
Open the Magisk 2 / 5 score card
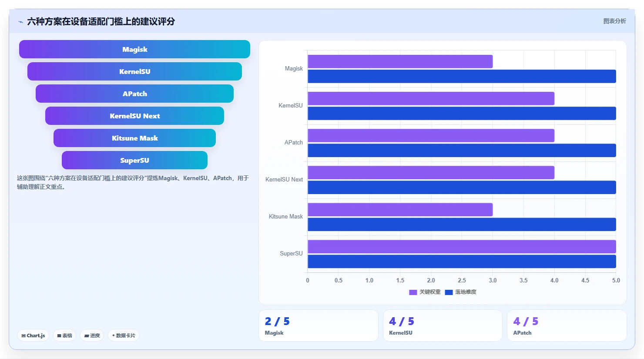pyautogui.click(x=319, y=325)
